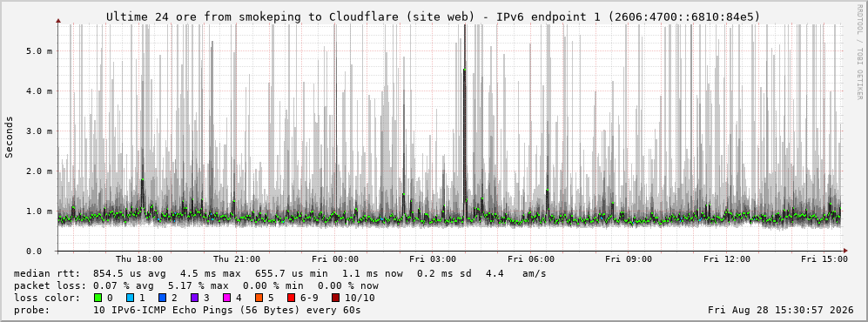Select the magenta loss 4 swatch
Image resolution: width=868 pixels, height=322 pixels.
(227, 298)
